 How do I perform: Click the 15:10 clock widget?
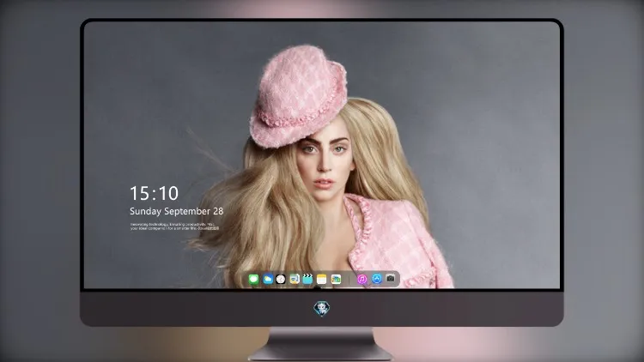[154, 193]
